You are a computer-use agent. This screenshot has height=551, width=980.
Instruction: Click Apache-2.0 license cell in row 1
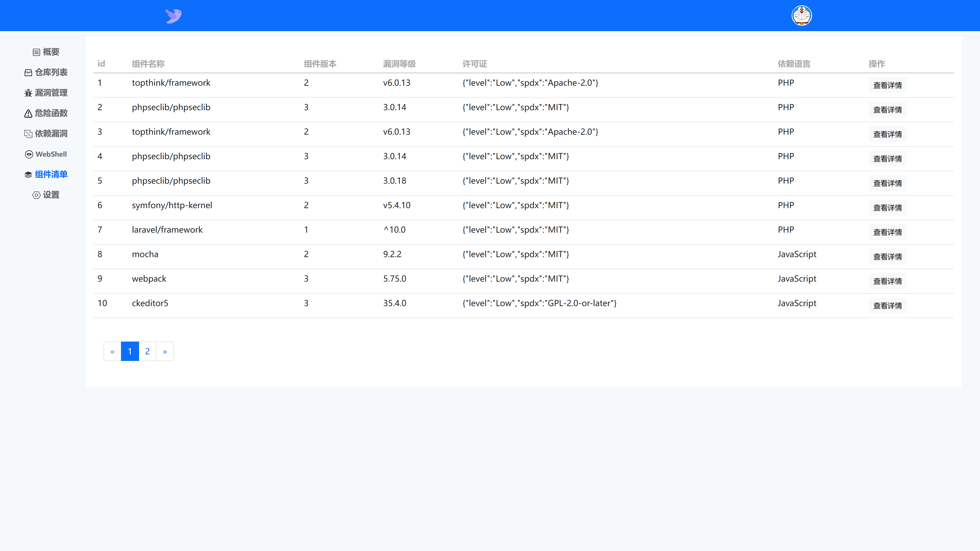[530, 83]
